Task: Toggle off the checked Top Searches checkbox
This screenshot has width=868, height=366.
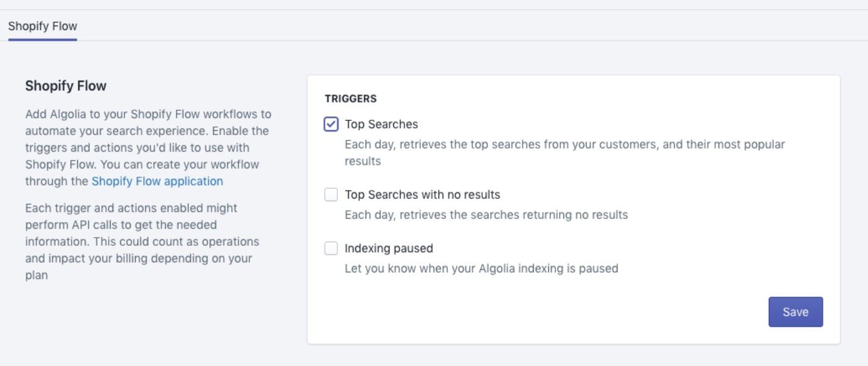Action: point(332,123)
